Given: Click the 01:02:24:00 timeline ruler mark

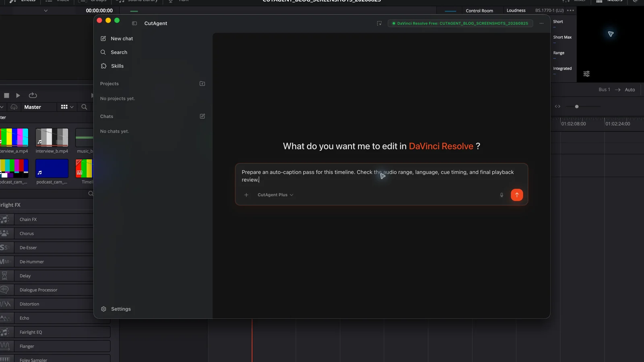Looking at the screenshot, I should [x=618, y=124].
